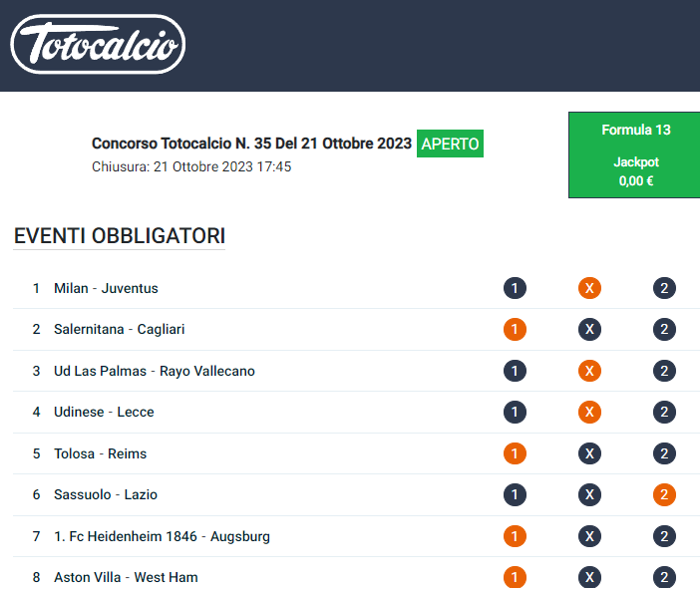Pick 2 for Ud Las Palmas - Rayo Vallecano

[664, 371]
